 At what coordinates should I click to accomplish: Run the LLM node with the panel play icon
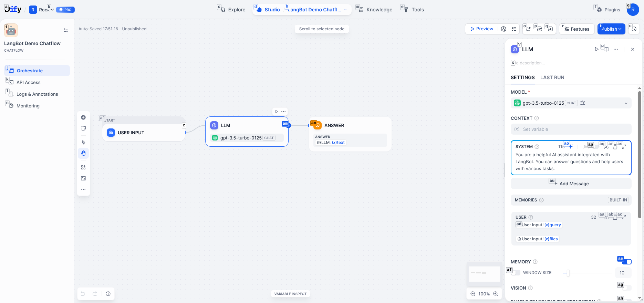coord(596,49)
